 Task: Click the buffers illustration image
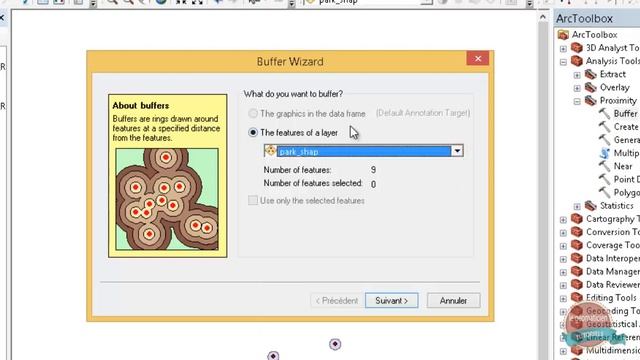[x=167, y=199]
